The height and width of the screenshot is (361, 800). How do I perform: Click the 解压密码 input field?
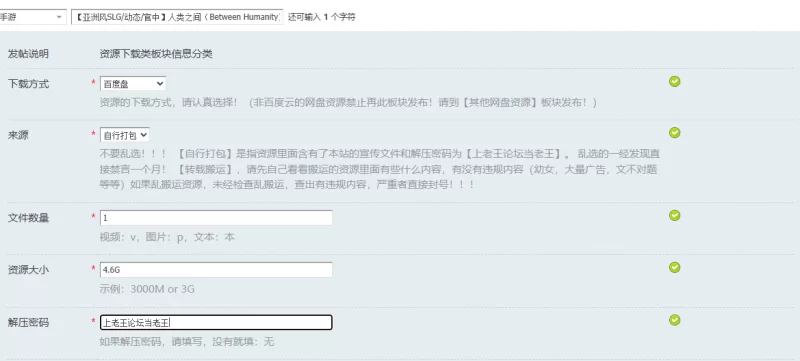pyautogui.click(x=216, y=322)
